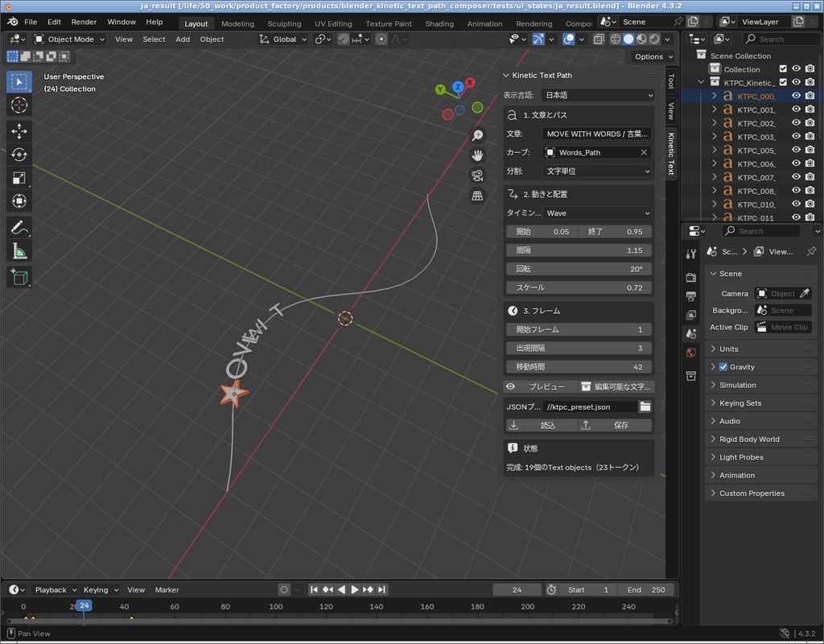Open the Render properties tab icon
This screenshot has width=824, height=644.
tap(691, 277)
